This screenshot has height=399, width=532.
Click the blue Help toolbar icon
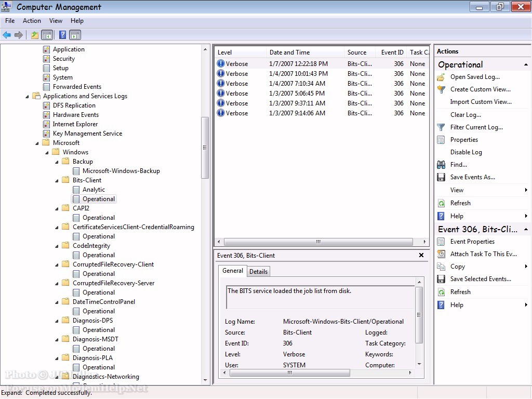(x=63, y=35)
